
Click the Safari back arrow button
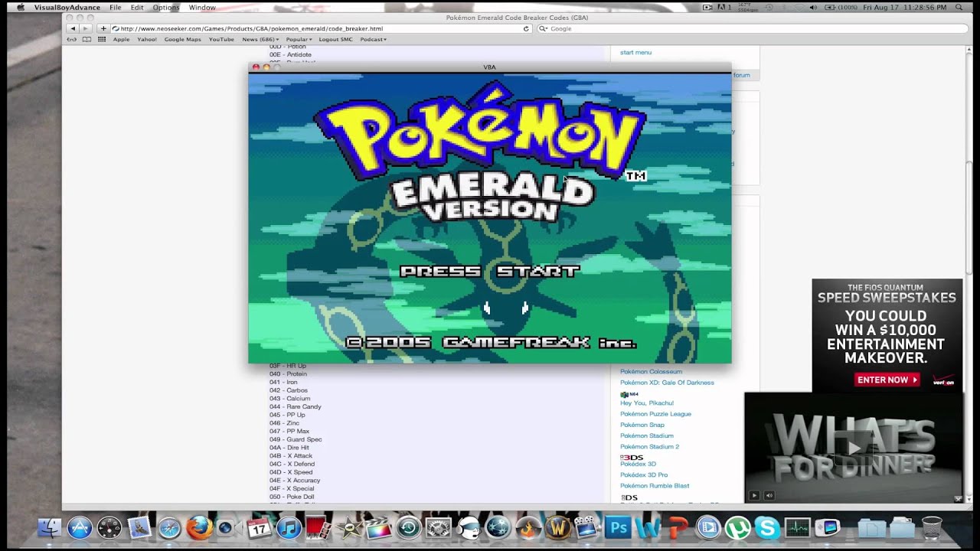73,28
